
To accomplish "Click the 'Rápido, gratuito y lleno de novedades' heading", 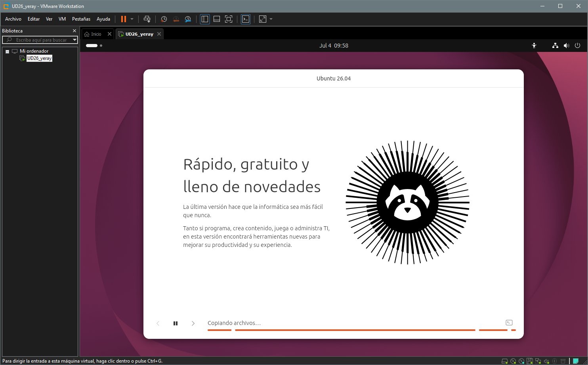I will [252, 175].
